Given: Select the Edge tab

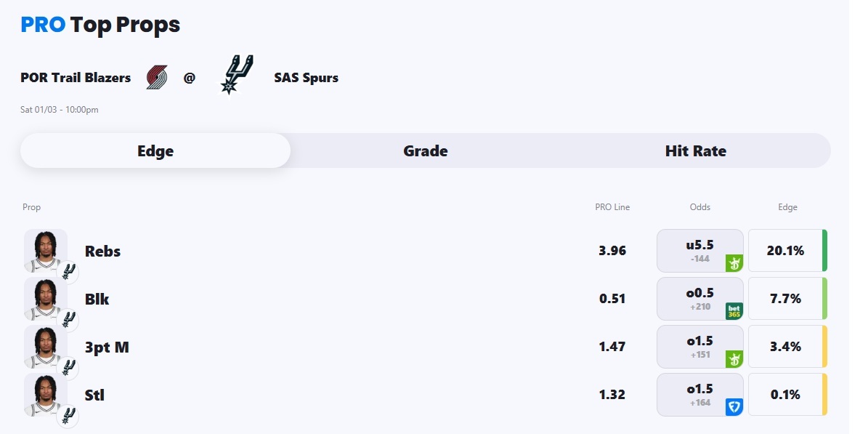Looking at the screenshot, I should coord(155,151).
